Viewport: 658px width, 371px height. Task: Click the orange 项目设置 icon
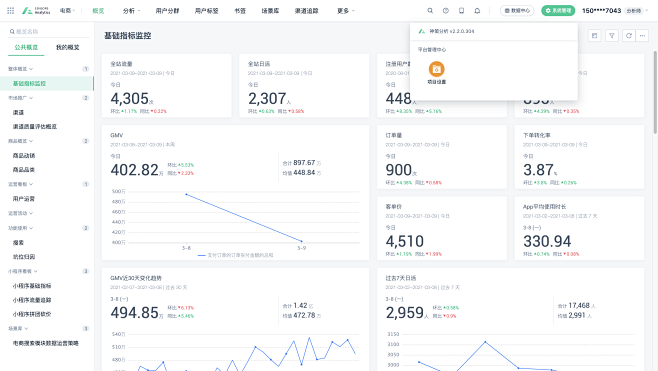(436, 69)
